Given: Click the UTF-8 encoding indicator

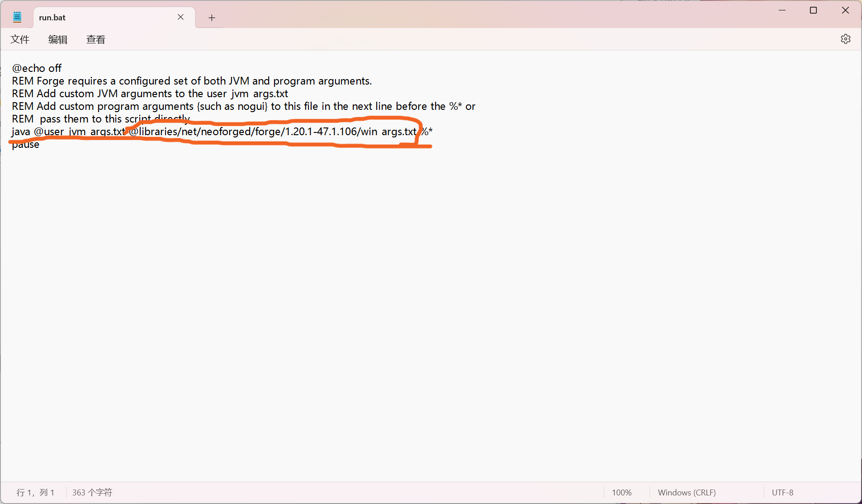Looking at the screenshot, I should click(x=782, y=493).
